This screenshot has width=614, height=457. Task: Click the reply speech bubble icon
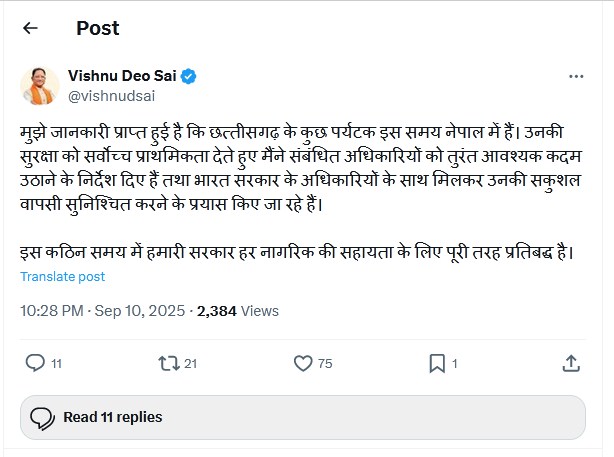[x=34, y=364]
